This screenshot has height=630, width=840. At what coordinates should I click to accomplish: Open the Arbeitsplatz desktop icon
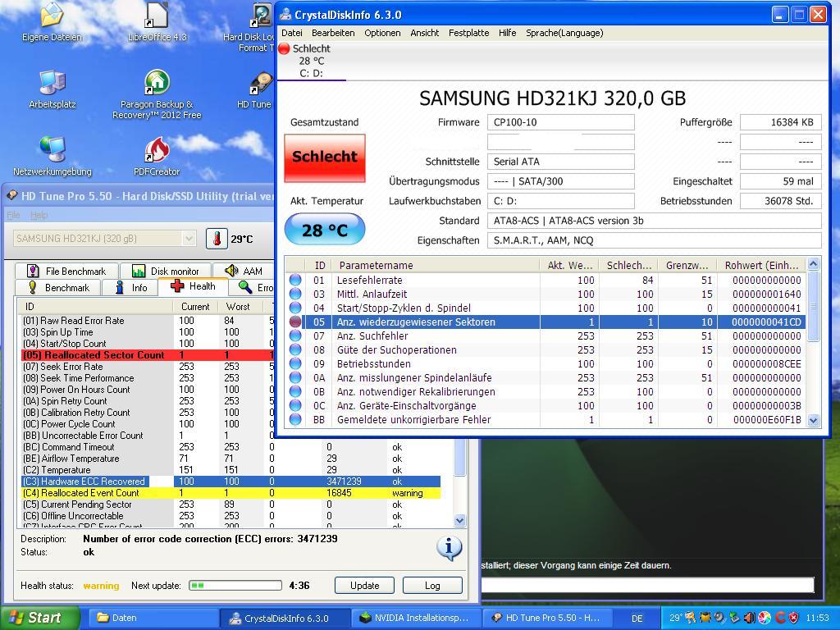click(x=52, y=89)
